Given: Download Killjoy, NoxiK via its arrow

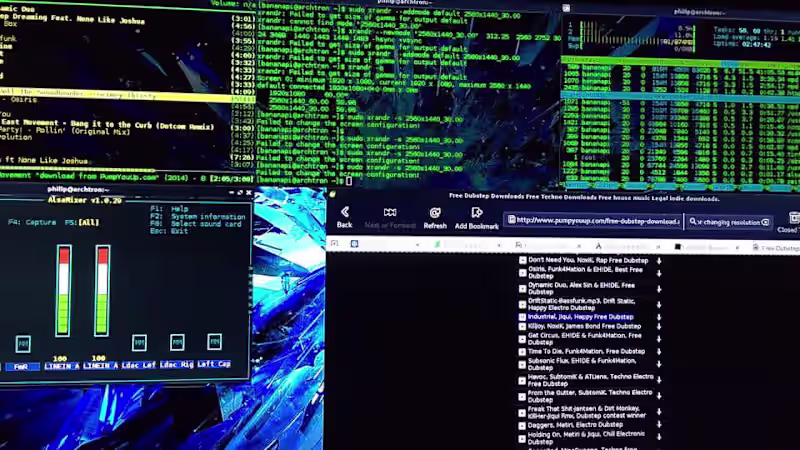Looking at the screenshot, I should coord(659,327).
